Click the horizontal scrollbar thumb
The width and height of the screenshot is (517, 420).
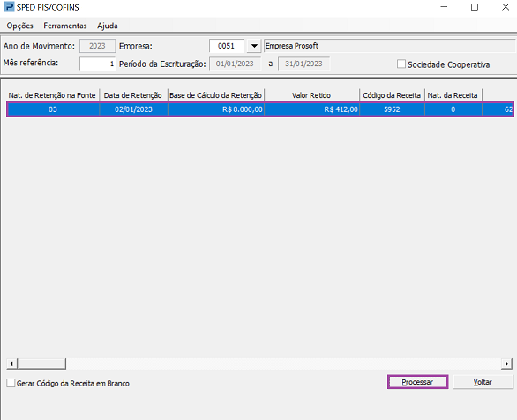(x=41, y=364)
